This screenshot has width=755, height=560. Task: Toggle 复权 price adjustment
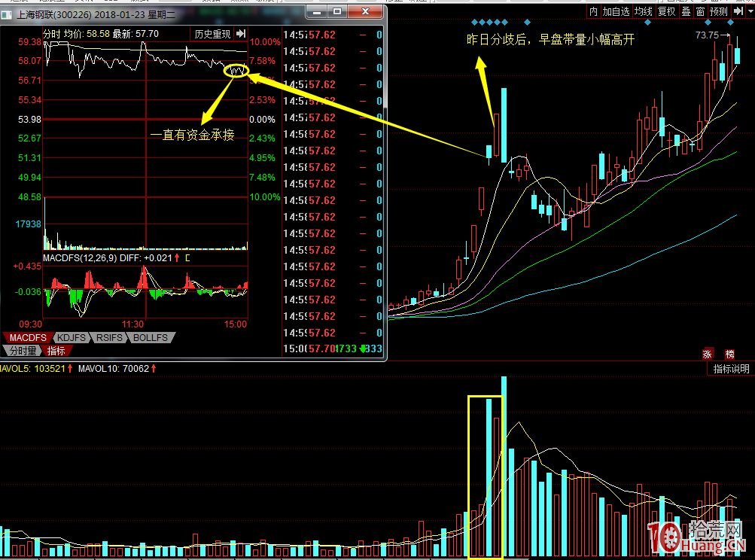[x=666, y=11]
